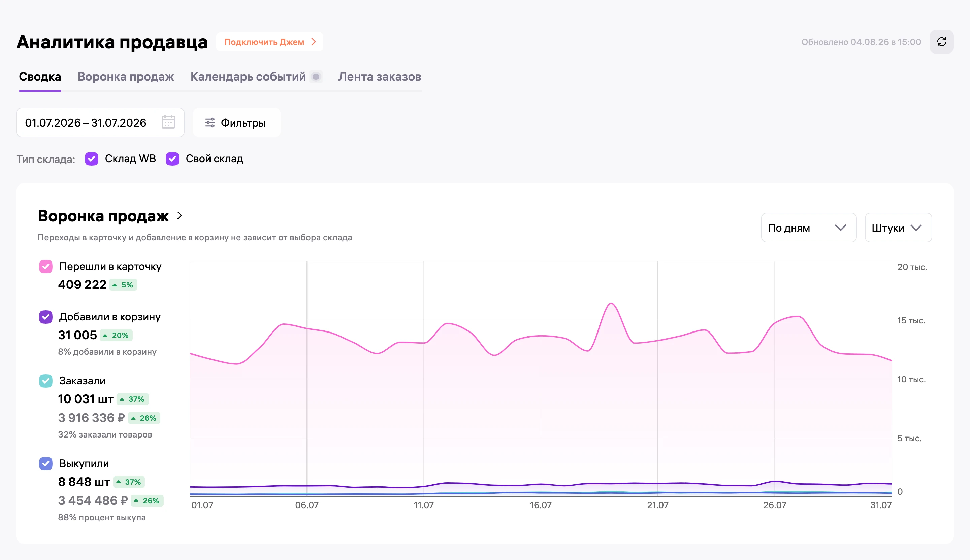Click the 5% growth badge
The width and height of the screenshot is (970, 560).
(123, 285)
